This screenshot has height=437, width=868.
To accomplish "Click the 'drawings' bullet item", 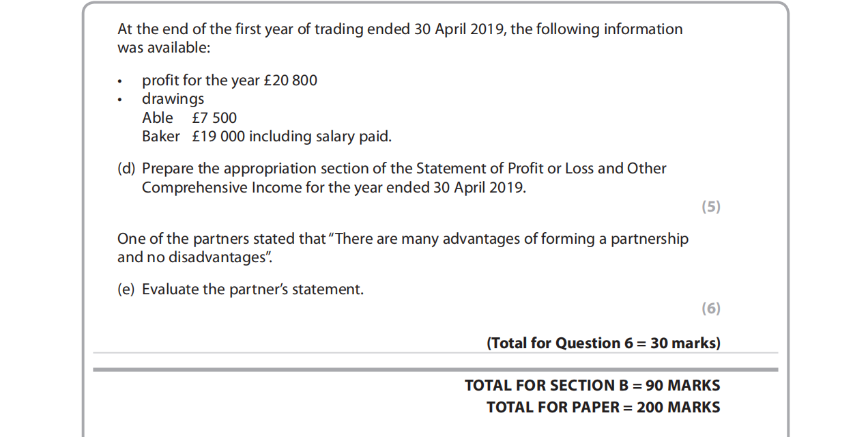I will (x=173, y=99).
